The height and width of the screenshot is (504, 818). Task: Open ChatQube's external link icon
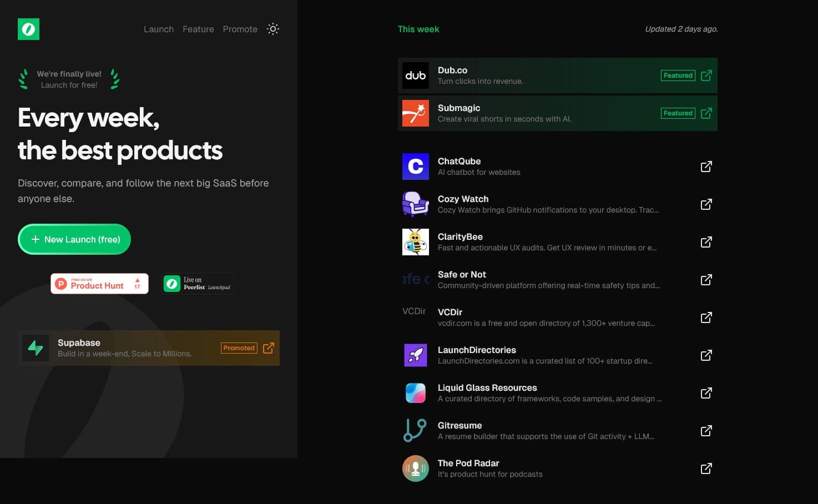pos(705,166)
